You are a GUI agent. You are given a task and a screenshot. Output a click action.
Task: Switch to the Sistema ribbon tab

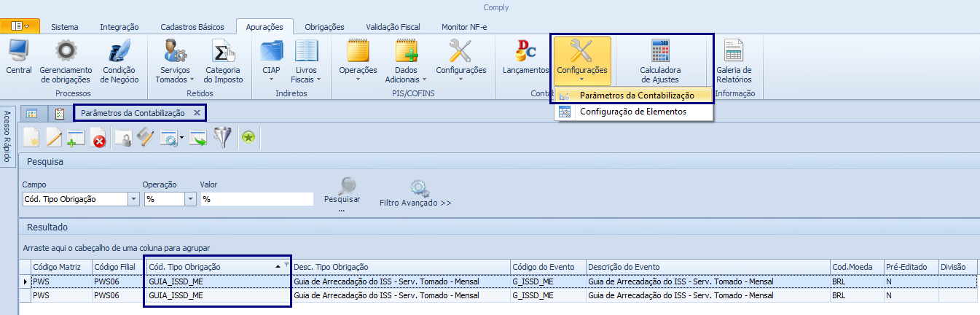(x=65, y=27)
